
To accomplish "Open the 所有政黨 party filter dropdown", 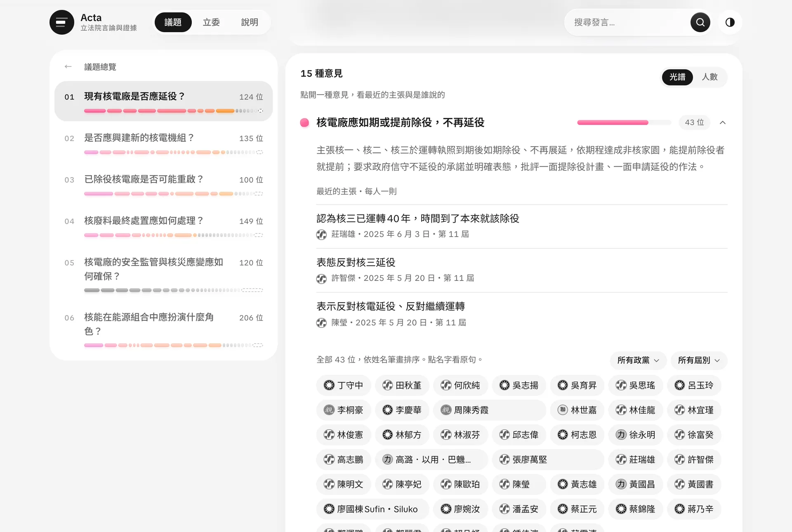I will click(638, 360).
